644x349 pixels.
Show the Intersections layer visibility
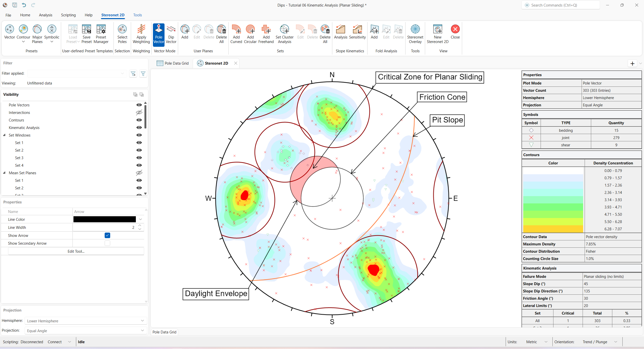139,112
